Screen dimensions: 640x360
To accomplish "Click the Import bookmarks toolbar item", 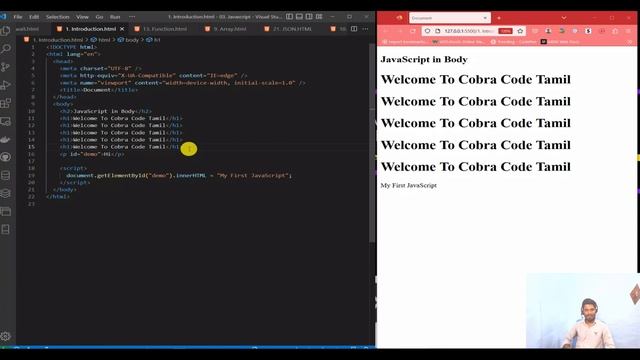I will coord(404,42).
